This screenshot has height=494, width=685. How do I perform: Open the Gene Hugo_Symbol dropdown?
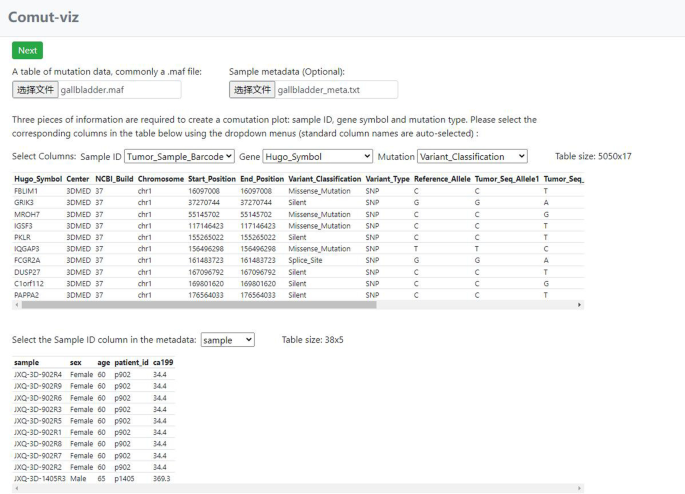click(x=317, y=156)
